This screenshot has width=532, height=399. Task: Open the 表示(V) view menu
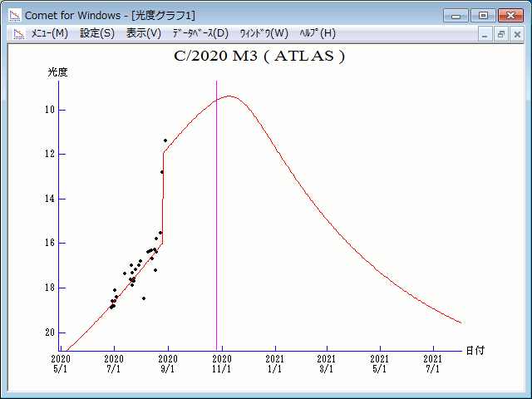pyautogui.click(x=144, y=33)
